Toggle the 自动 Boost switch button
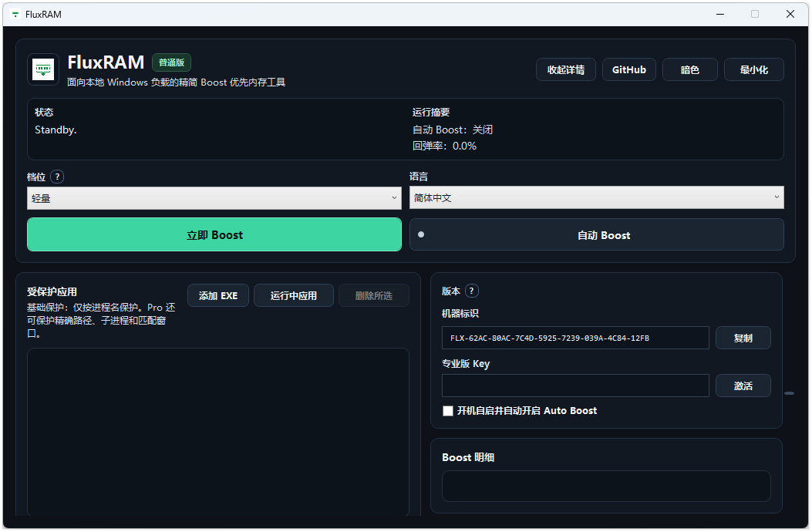Viewport: 812px width, 532px height. (x=597, y=234)
